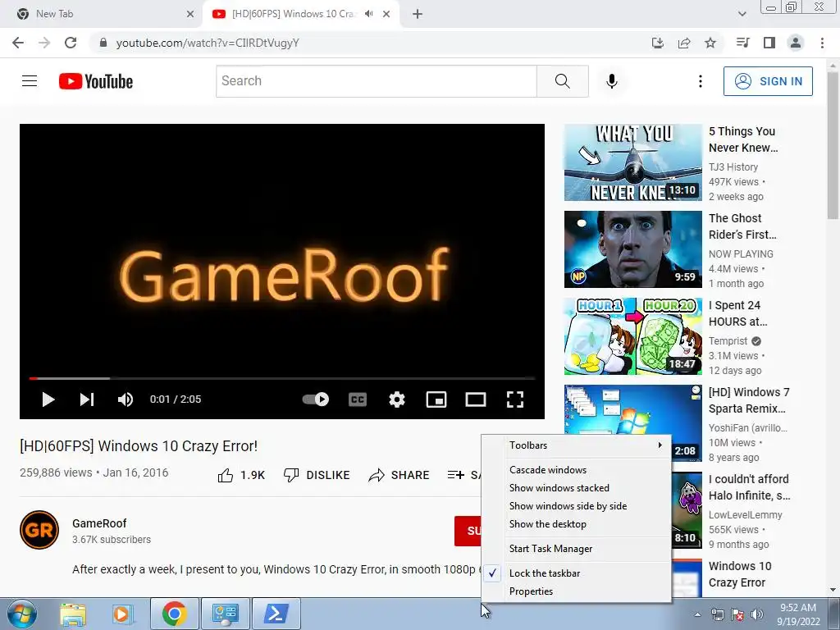Open player settings gear
This screenshot has width=840, height=630.
click(397, 399)
